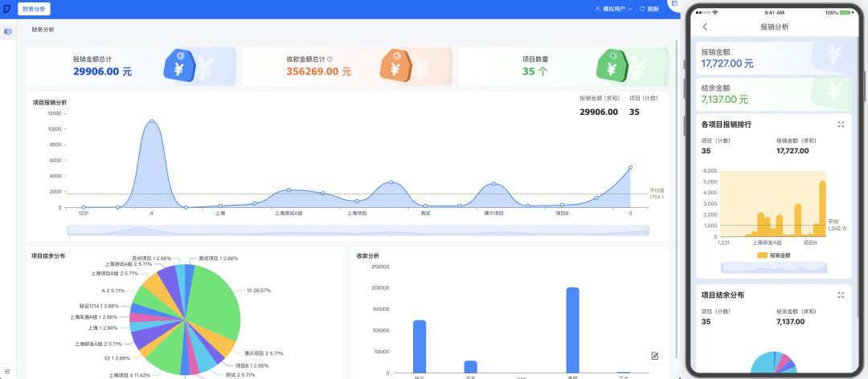Viewport: 868px width, 379px height.
Task: Click the app logo in top-left corner
Action: [6, 9]
